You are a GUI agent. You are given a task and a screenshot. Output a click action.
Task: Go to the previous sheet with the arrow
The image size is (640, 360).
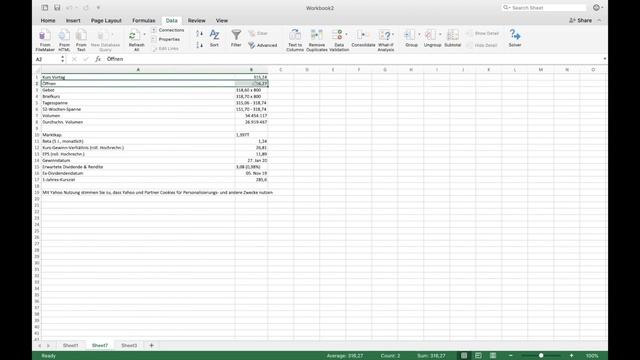(40, 346)
